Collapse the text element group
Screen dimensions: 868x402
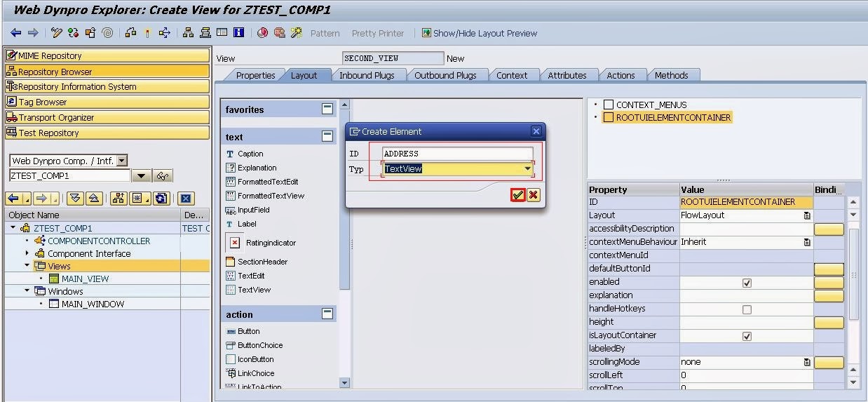coord(327,136)
